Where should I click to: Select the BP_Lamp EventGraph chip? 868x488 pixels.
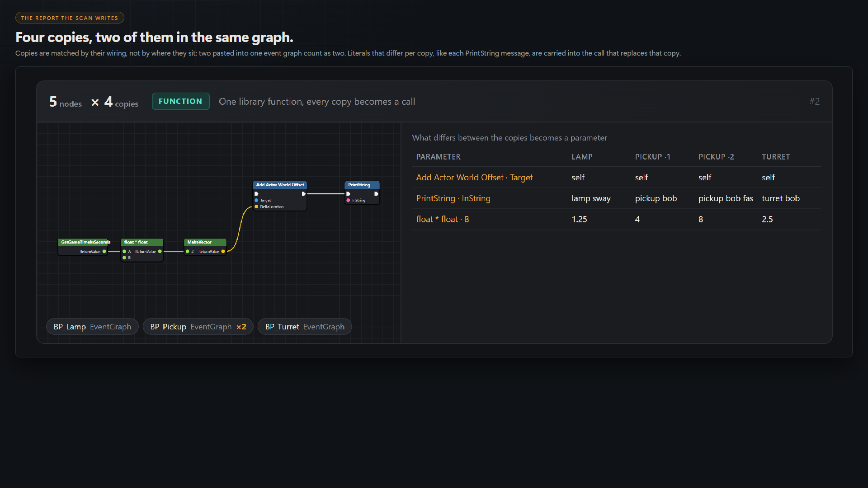(92, 327)
